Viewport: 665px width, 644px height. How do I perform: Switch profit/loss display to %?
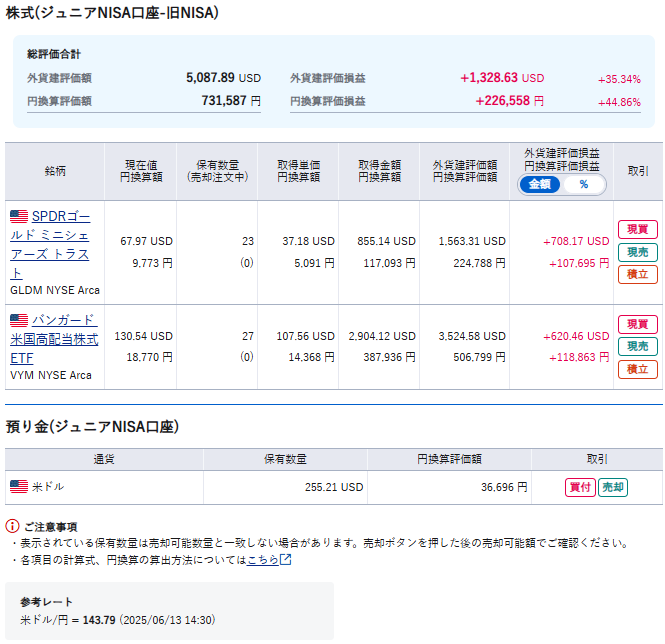pos(584,185)
